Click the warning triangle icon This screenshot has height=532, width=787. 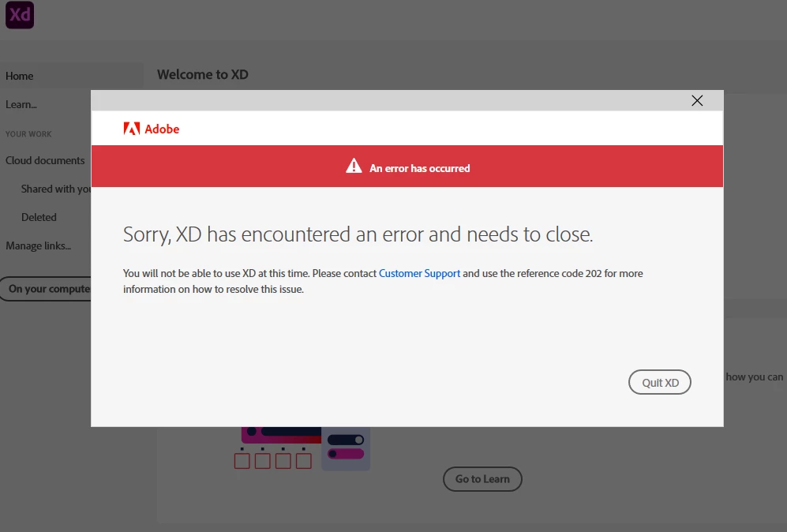click(x=354, y=166)
